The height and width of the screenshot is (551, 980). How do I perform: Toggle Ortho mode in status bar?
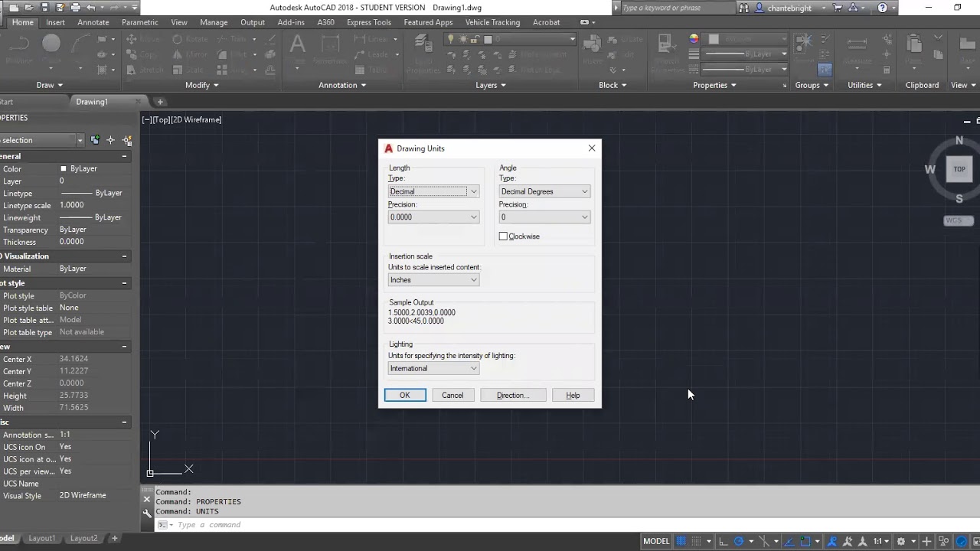[723, 541]
